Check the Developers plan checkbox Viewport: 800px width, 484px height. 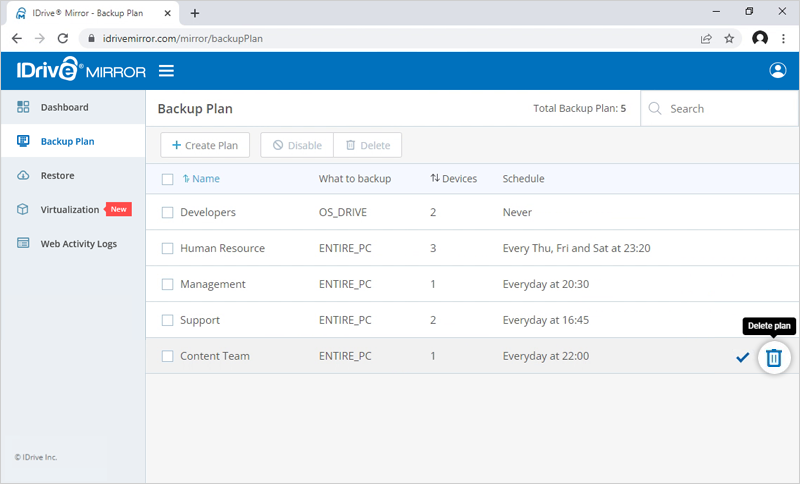168,213
